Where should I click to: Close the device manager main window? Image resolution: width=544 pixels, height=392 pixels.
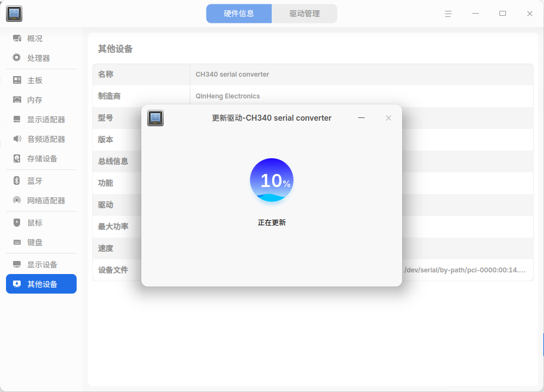click(x=530, y=14)
